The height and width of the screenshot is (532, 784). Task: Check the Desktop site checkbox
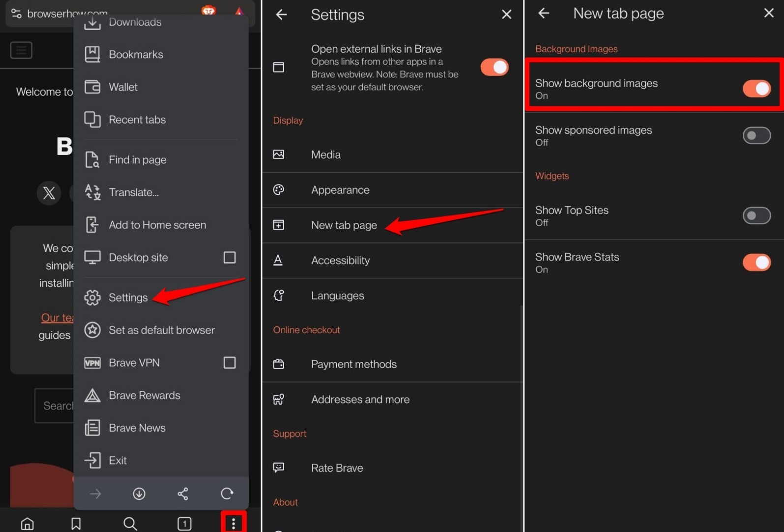[230, 257]
